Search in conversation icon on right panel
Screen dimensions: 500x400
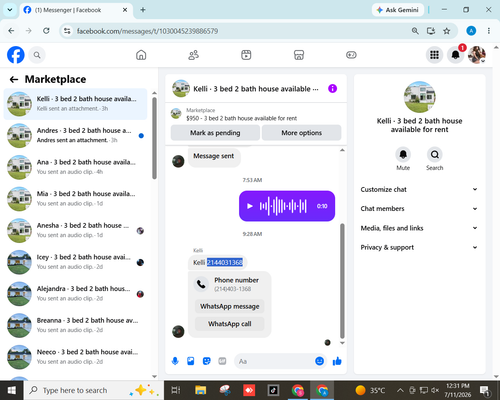click(x=435, y=155)
